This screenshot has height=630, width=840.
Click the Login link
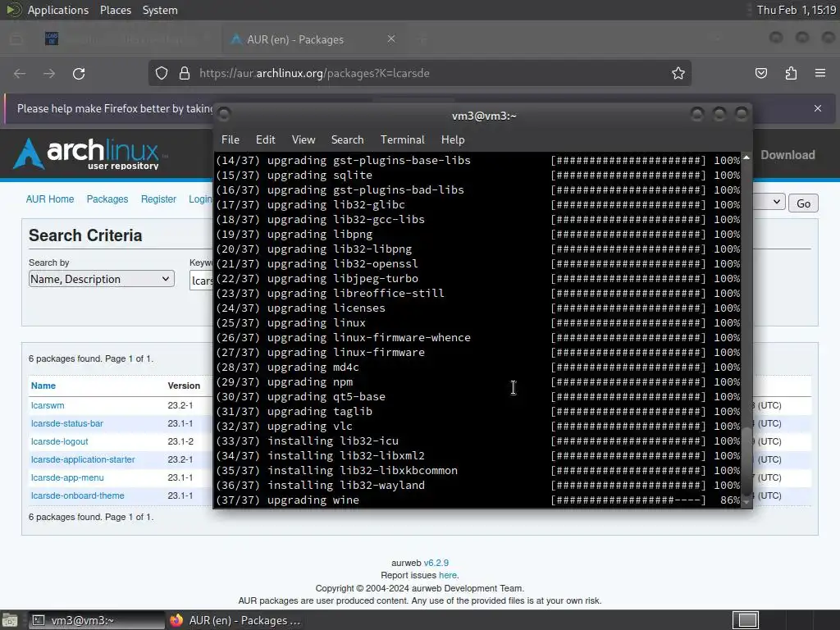coord(201,199)
